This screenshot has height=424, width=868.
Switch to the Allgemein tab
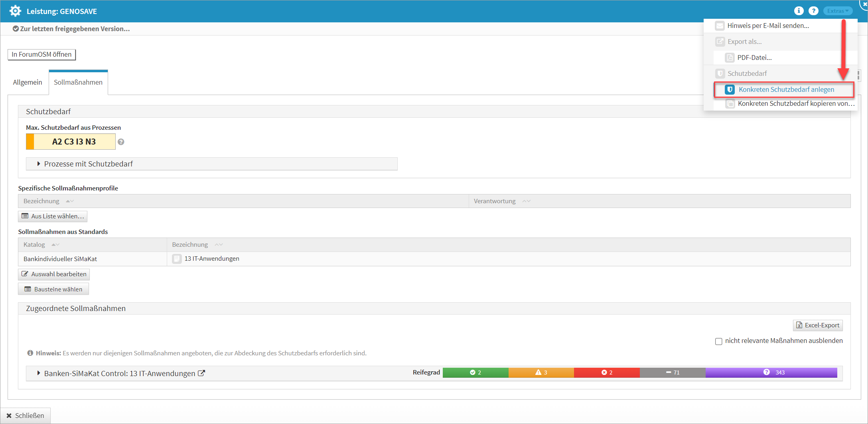(28, 82)
